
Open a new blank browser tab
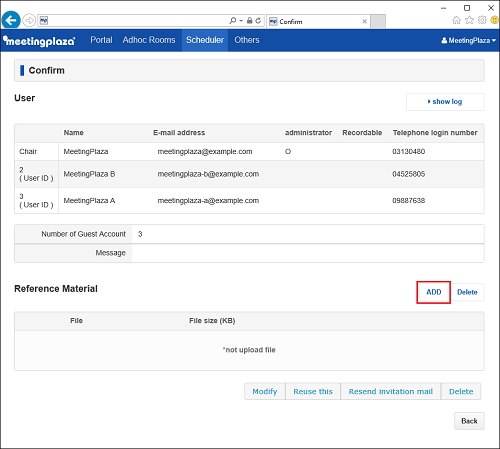[378, 21]
